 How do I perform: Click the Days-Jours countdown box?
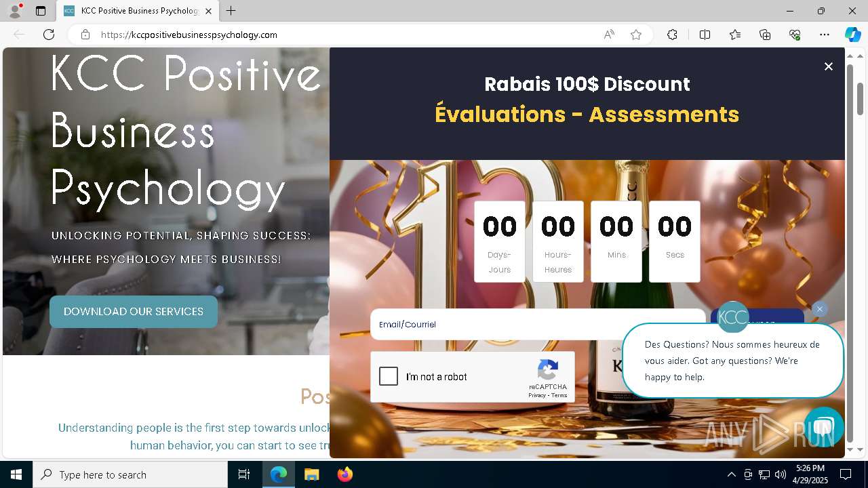pos(500,241)
